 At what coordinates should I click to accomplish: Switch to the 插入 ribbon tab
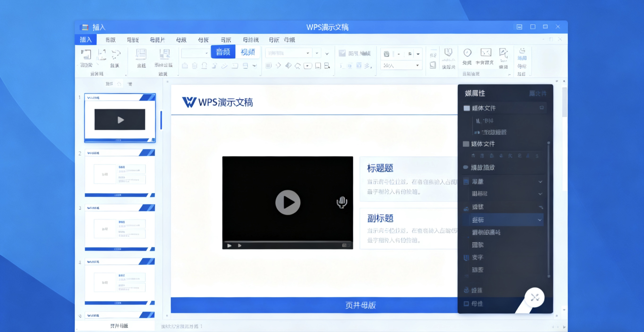[85, 39]
